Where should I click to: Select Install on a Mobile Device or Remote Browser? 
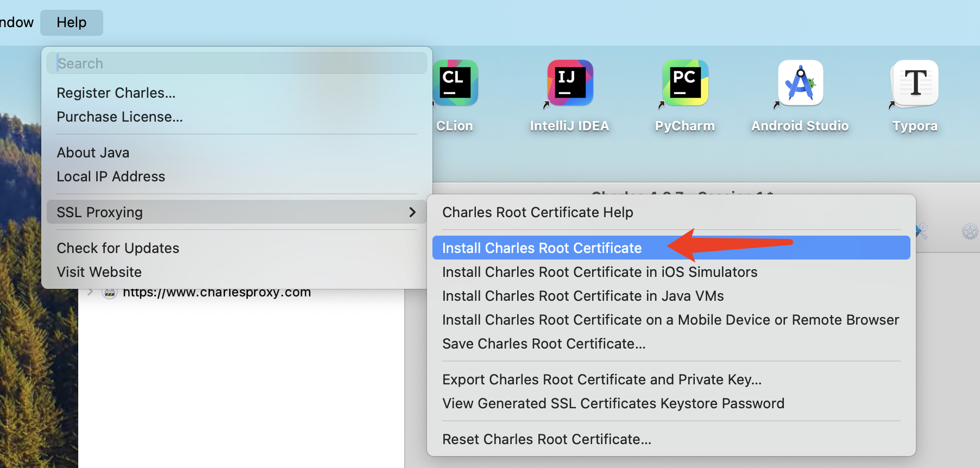click(x=671, y=320)
